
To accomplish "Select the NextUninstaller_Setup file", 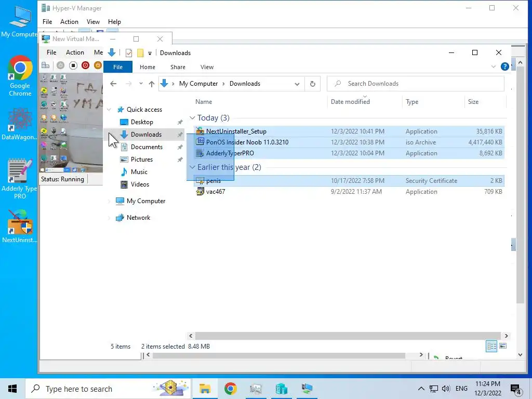I will tap(349, 131).
